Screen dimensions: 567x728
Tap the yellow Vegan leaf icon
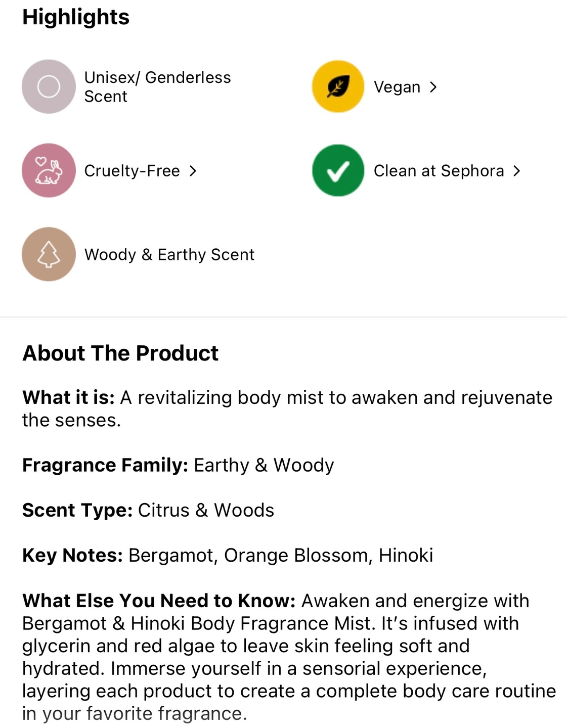tap(338, 86)
